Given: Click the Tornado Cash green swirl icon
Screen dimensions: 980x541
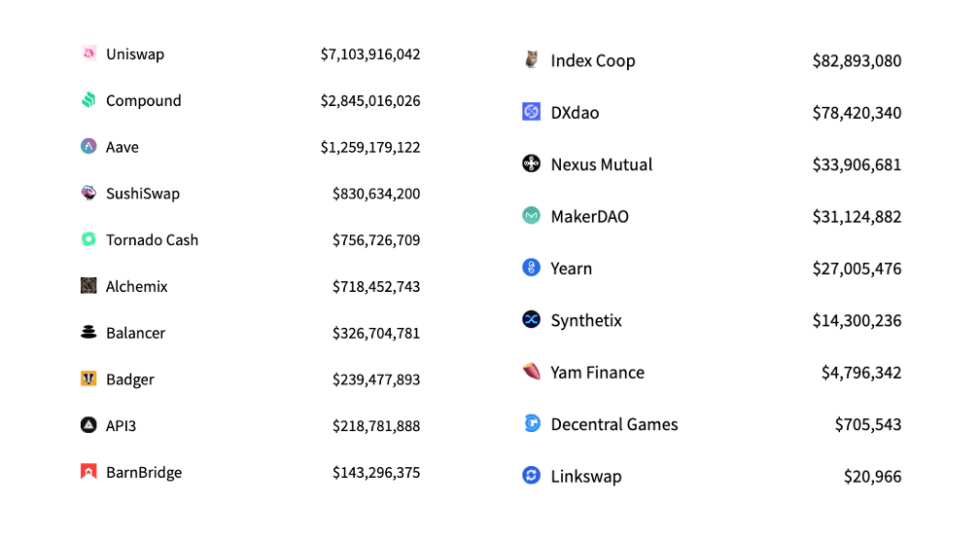Looking at the screenshot, I should pyautogui.click(x=88, y=239).
